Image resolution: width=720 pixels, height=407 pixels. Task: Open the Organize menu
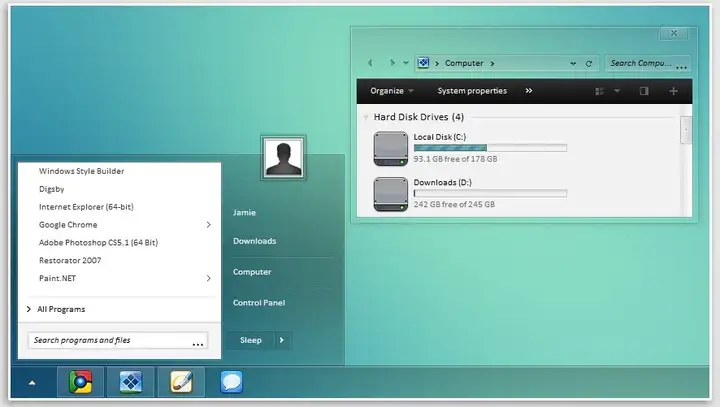pos(392,91)
